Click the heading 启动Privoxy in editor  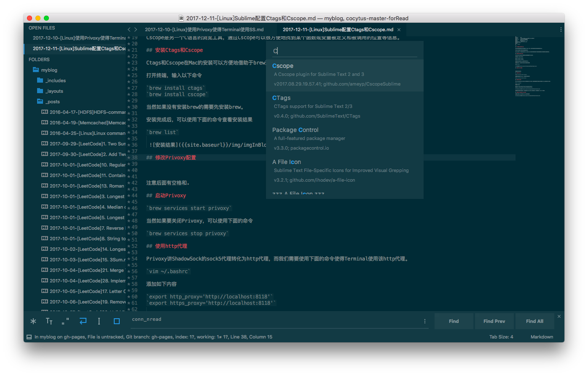[170, 196]
